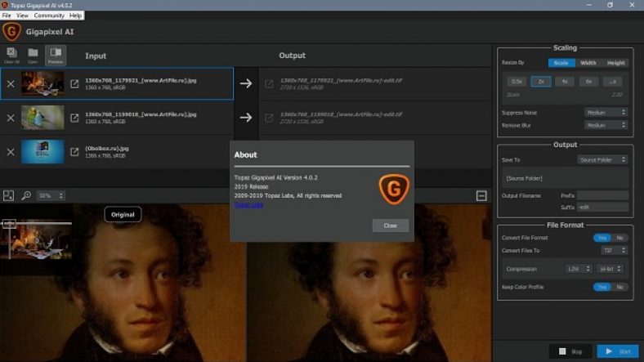
Task: Choose the 6x scale preset
Action: click(x=588, y=82)
